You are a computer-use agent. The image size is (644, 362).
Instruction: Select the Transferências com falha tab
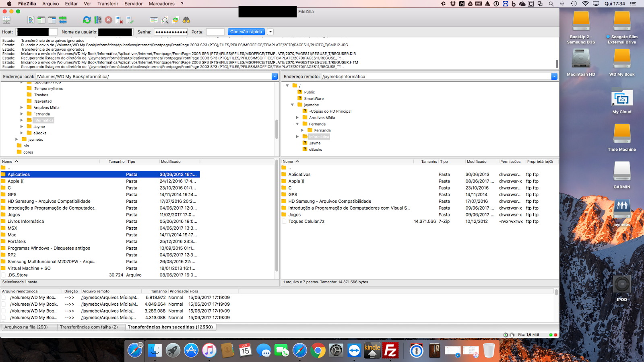click(x=89, y=327)
